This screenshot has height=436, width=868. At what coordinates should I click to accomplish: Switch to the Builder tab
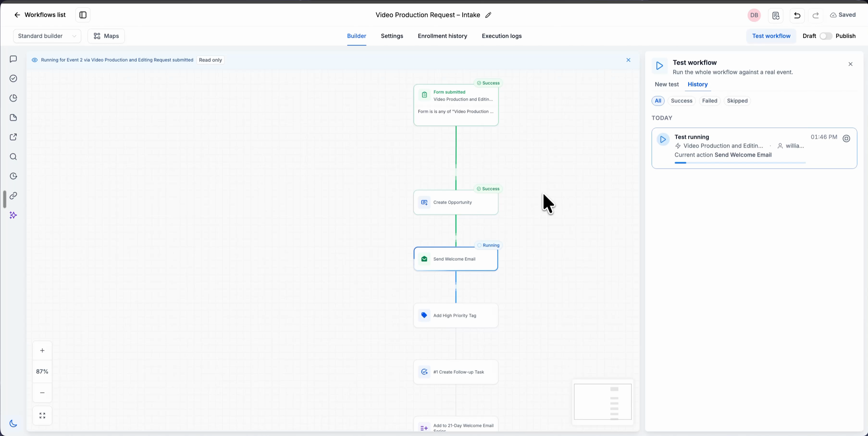(x=357, y=36)
